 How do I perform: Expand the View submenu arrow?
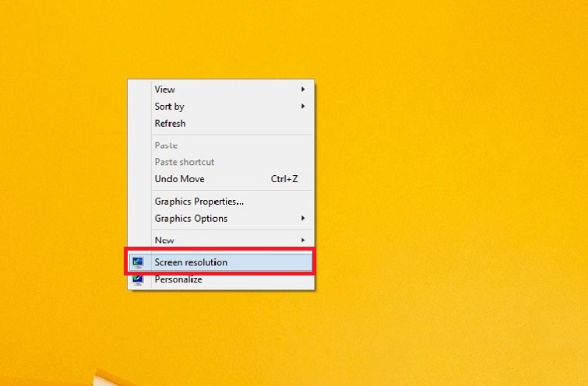[x=303, y=89]
